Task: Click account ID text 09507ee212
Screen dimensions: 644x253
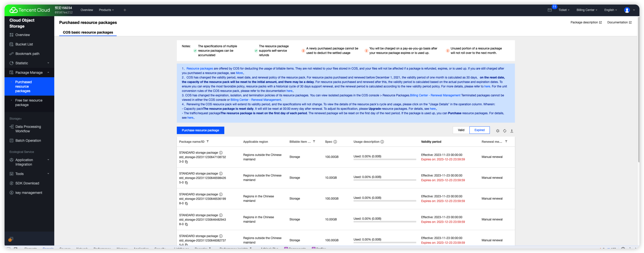Action: [64, 12]
